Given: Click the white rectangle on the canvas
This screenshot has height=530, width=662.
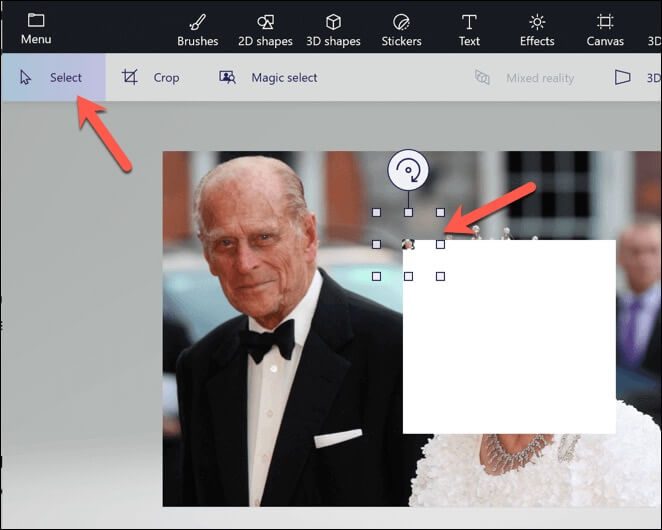Looking at the screenshot, I should (509, 337).
